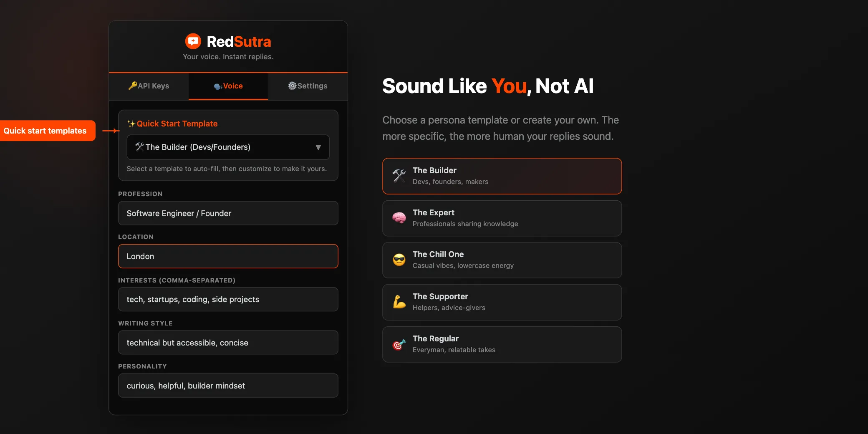Select The Chill One persona card
The width and height of the screenshot is (868, 434).
click(x=501, y=260)
